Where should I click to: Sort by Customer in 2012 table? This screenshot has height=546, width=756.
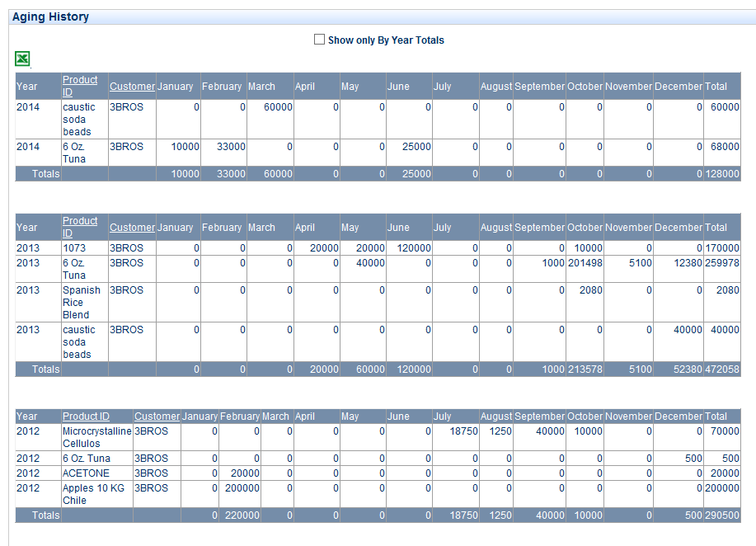tap(157, 417)
